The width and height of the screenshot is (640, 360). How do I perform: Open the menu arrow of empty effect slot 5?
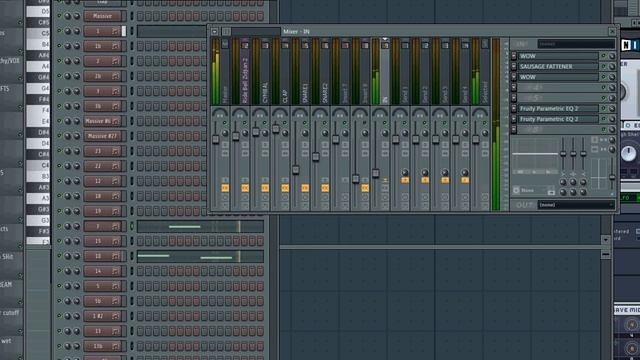pos(514,98)
